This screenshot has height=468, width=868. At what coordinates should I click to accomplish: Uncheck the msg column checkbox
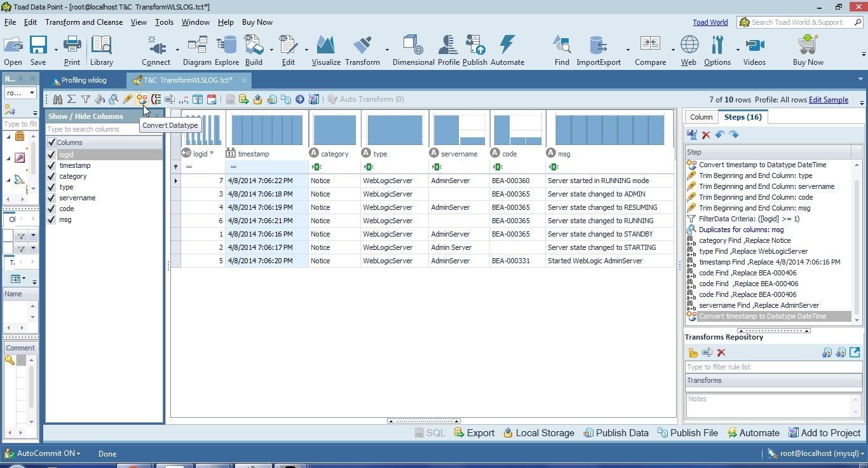pyautogui.click(x=51, y=219)
